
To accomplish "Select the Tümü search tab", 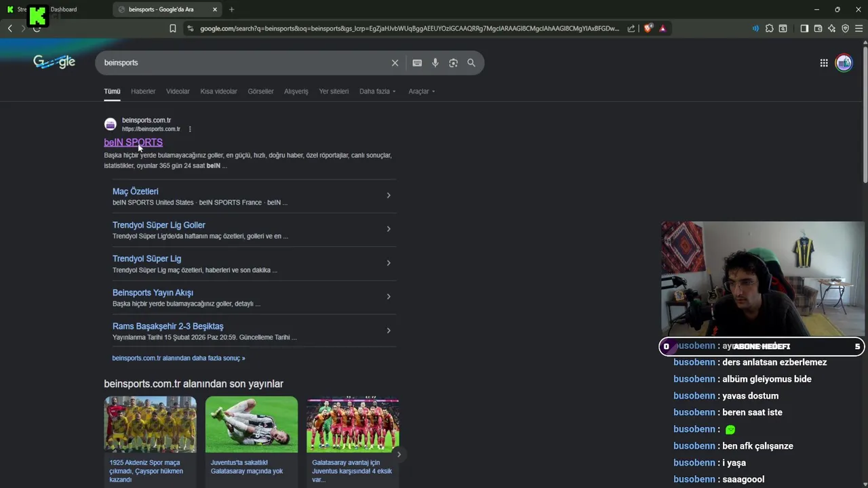I will point(112,91).
